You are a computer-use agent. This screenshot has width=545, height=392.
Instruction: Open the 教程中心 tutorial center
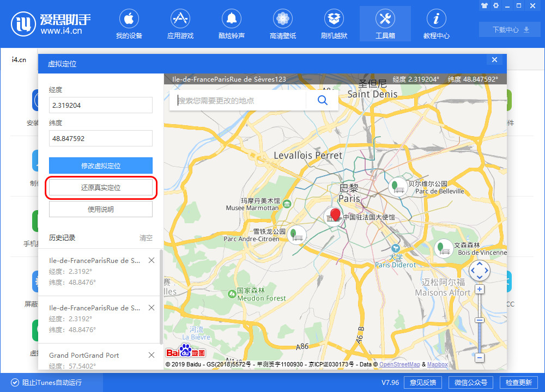point(436,23)
